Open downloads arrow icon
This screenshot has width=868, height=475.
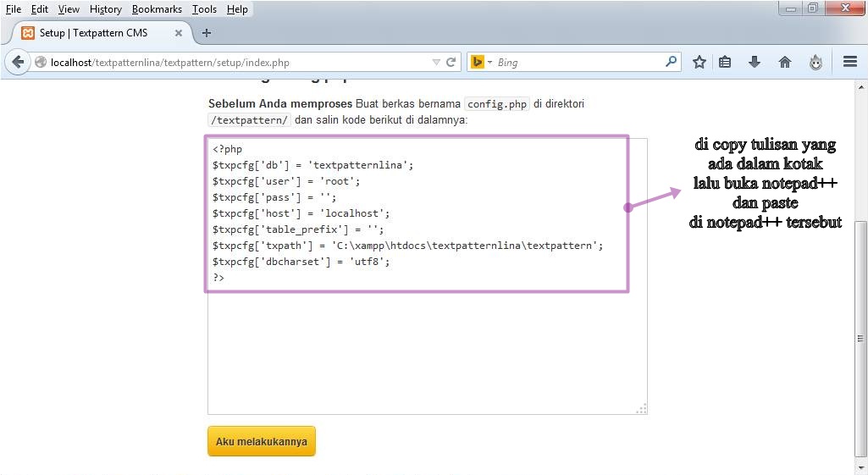[755, 62]
